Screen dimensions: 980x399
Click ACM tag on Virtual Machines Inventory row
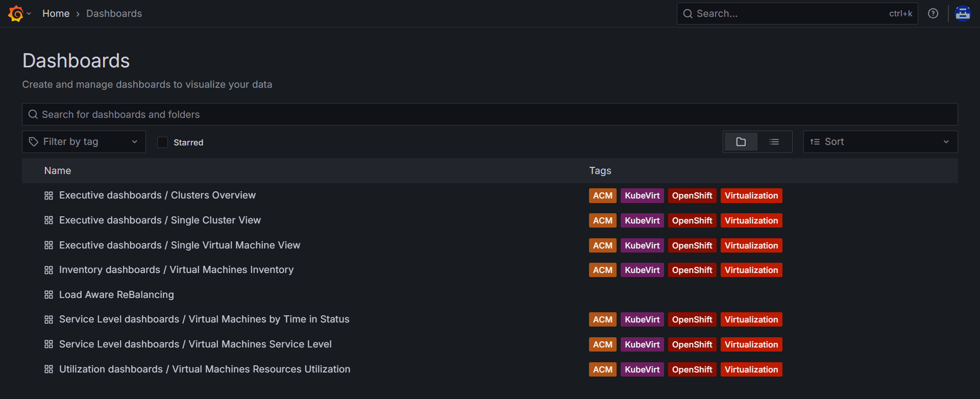coord(602,270)
